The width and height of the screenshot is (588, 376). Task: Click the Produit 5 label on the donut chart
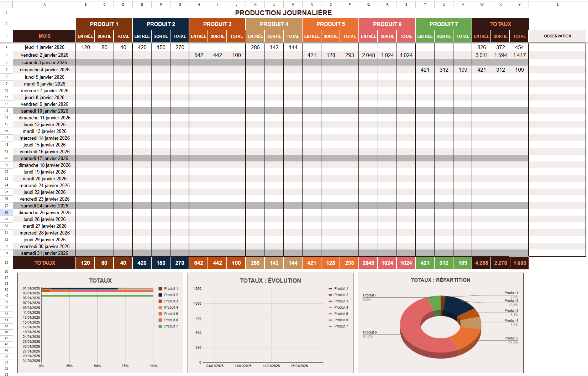tap(511, 338)
